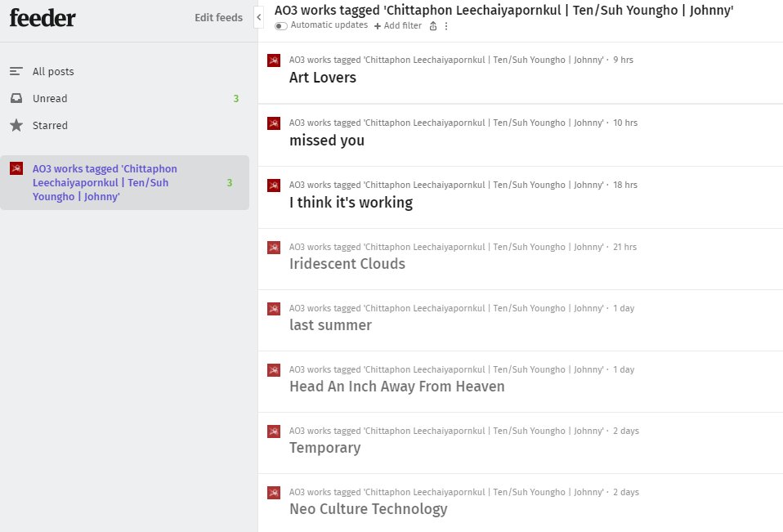Click the AO3 icon beside 'Art Lovers'

274,60
